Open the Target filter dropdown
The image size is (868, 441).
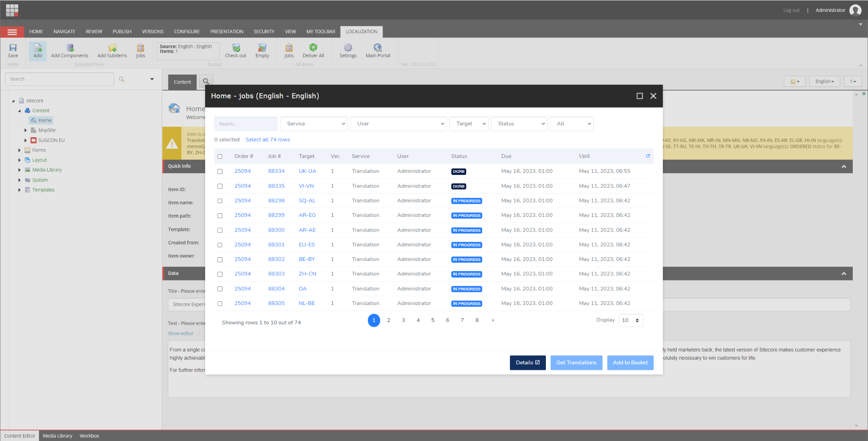[x=469, y=124]
